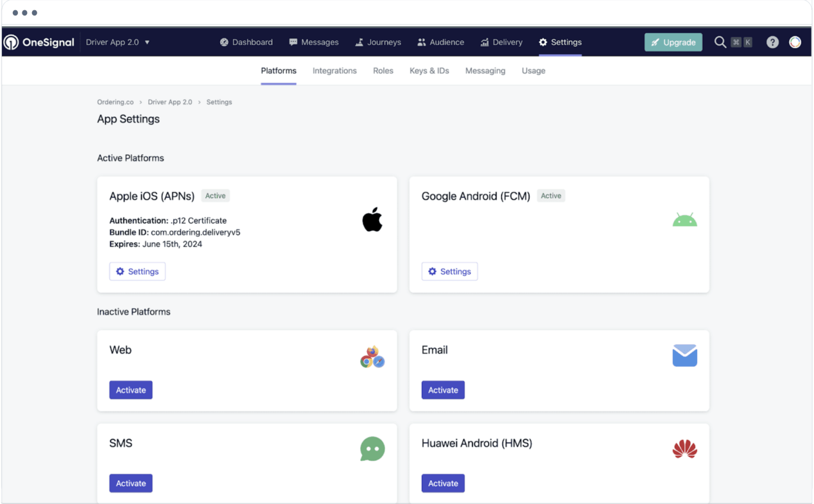Open search with the magnifier icon
The image size is (814, 504).
point(720,42)
